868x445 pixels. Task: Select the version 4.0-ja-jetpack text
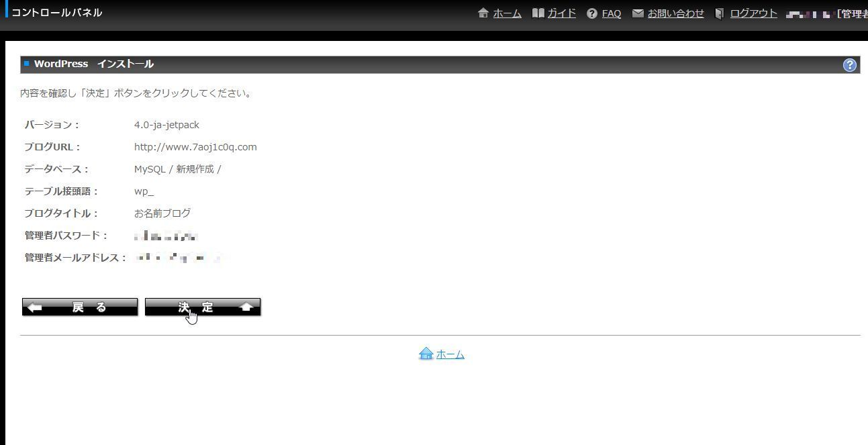point(166,125)
